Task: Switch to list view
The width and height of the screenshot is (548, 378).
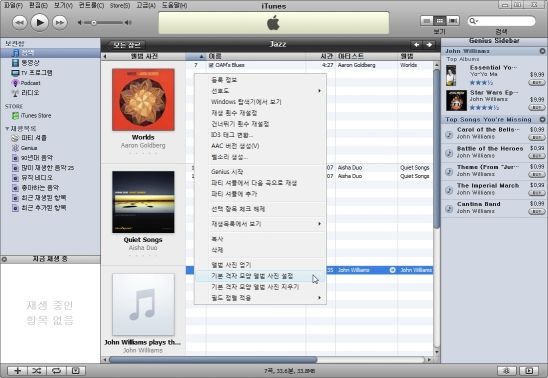Action: [426, 21]
